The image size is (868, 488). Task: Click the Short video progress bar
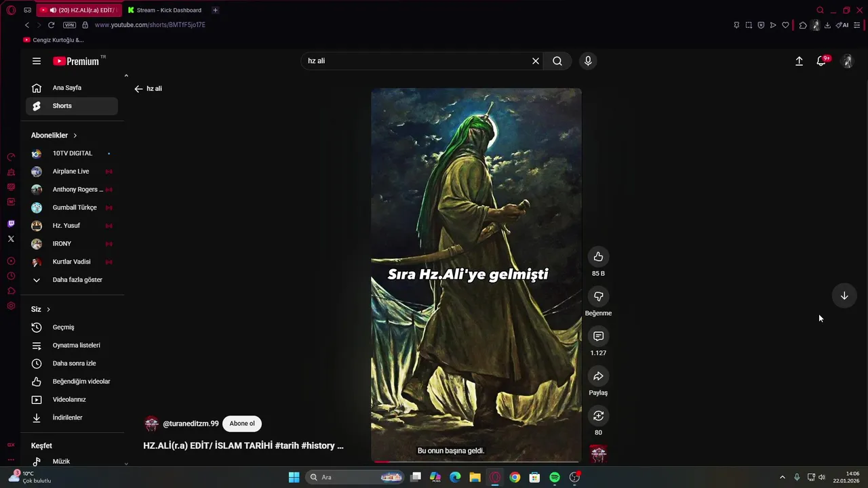click(476, 462)
